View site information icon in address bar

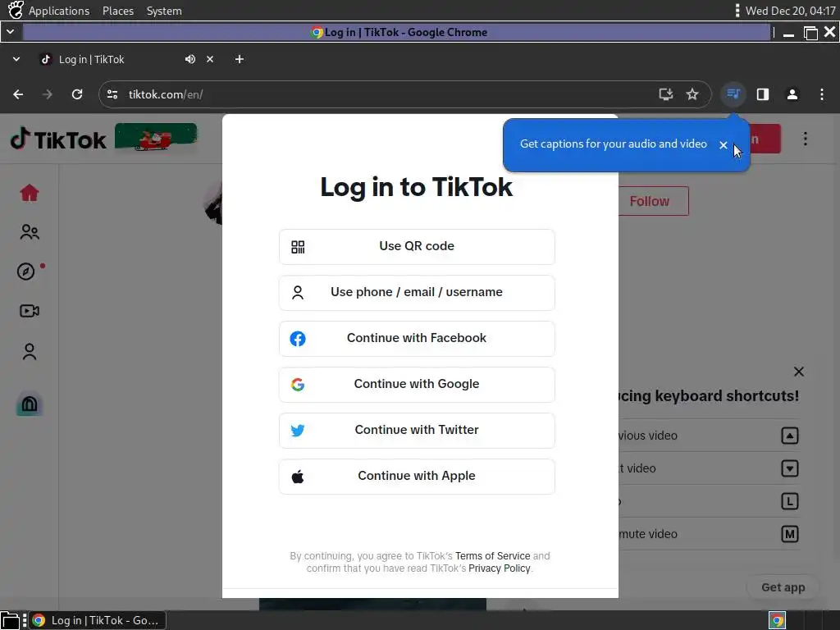click(x=112, y=94)
